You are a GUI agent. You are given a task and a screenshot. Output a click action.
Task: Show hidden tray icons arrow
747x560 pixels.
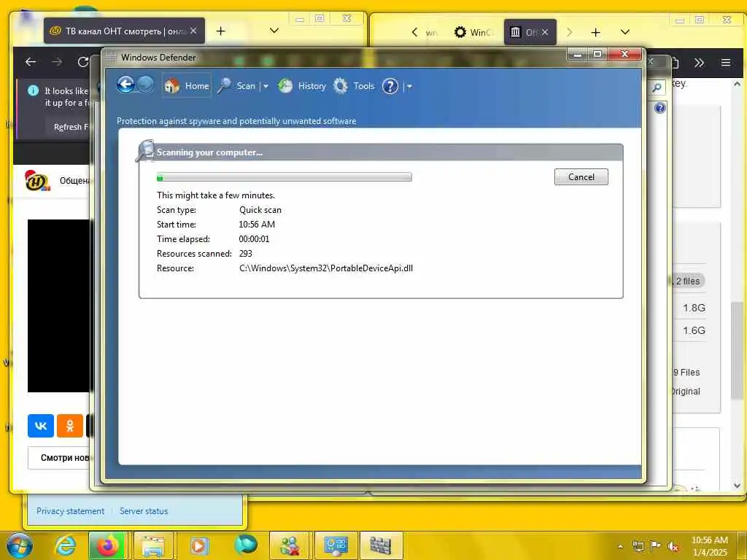[620, 546]
